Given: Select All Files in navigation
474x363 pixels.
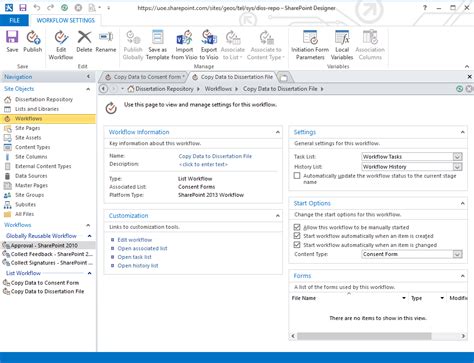Looking at the screenshot, I should coord(24,214).
